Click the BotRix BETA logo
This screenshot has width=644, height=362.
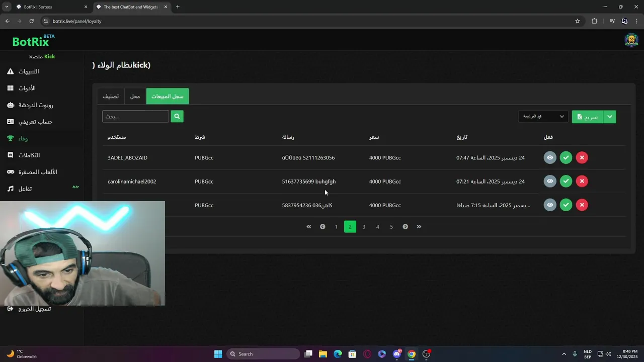pyautogui.click(x=33, y=41)
